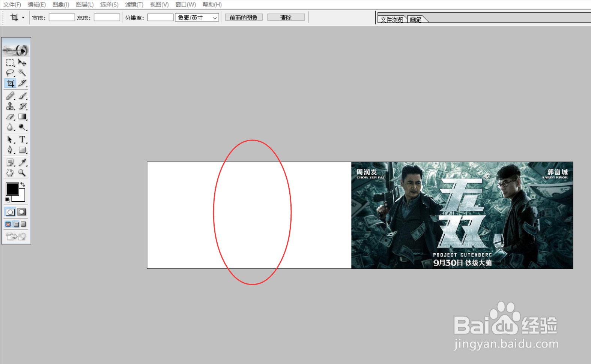Enable Standard editing mode
591x364 pixels.
(x=10, y=212)
